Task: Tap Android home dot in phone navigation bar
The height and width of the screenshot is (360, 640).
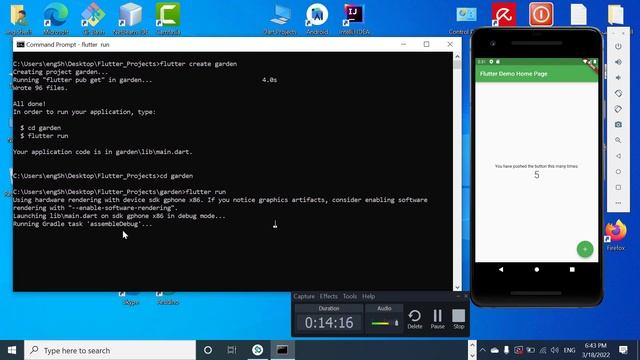Action: (x=537, y=269)
